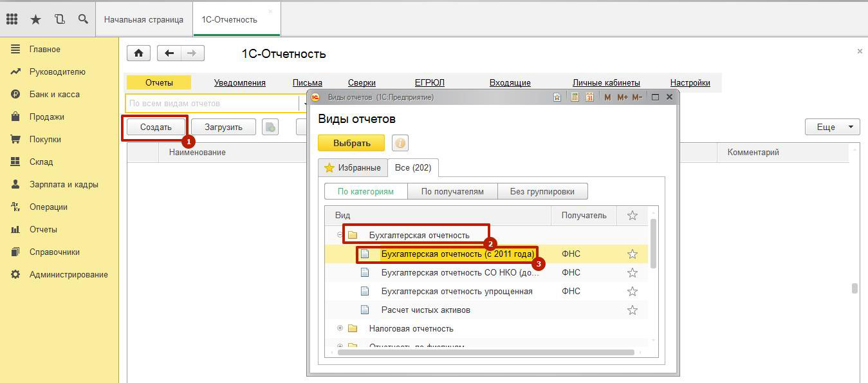Click the Загрузить button

[x=223, y=127]
